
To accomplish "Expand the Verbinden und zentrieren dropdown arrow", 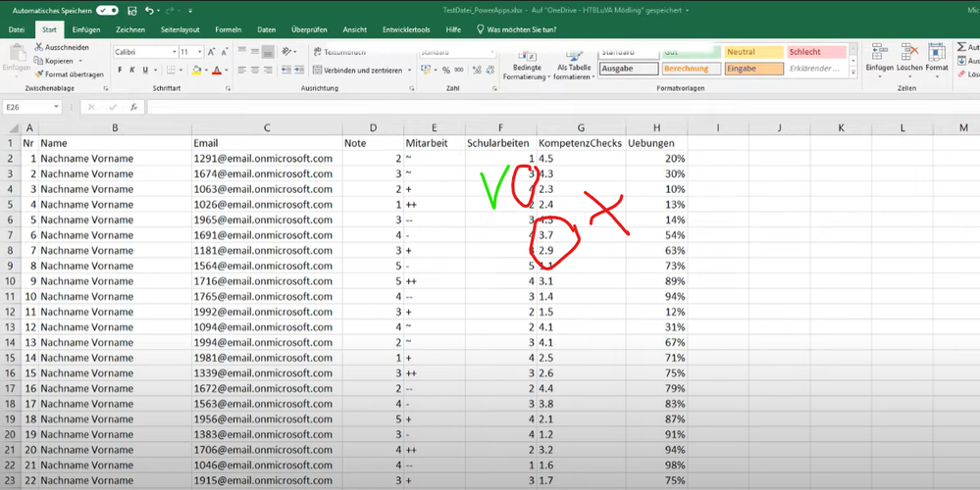I will [x=409, y=70].
